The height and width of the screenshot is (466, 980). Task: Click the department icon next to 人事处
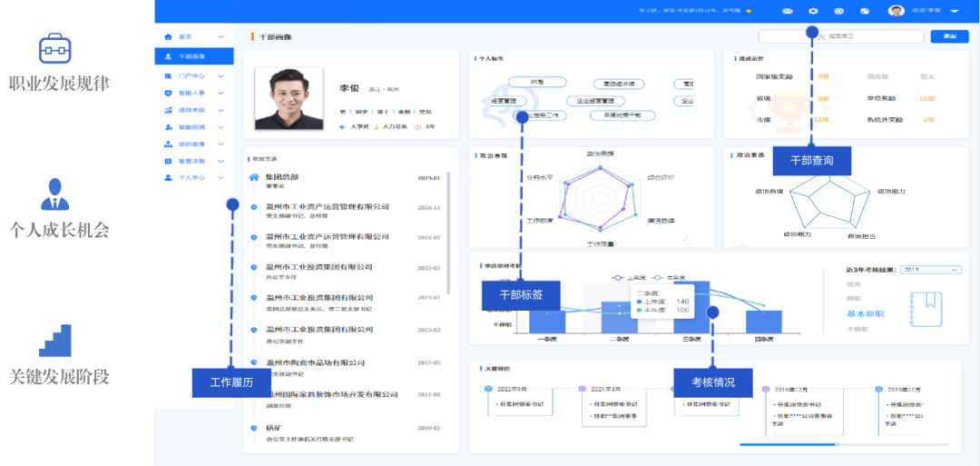[x=342, y=127]
